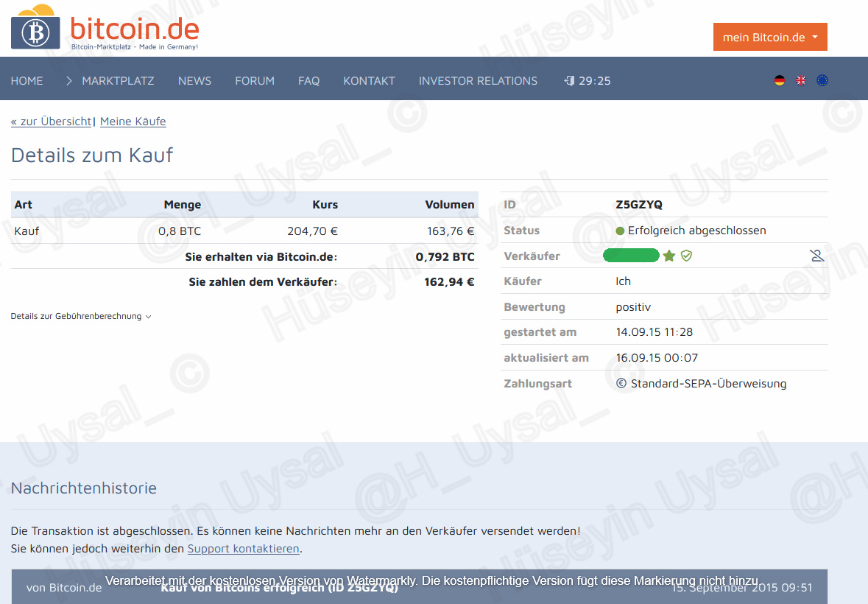The width and height of the screenshot is (868, 604).
Task: Click the Nachrichtenhistorie heading
Action: (84, 488)
